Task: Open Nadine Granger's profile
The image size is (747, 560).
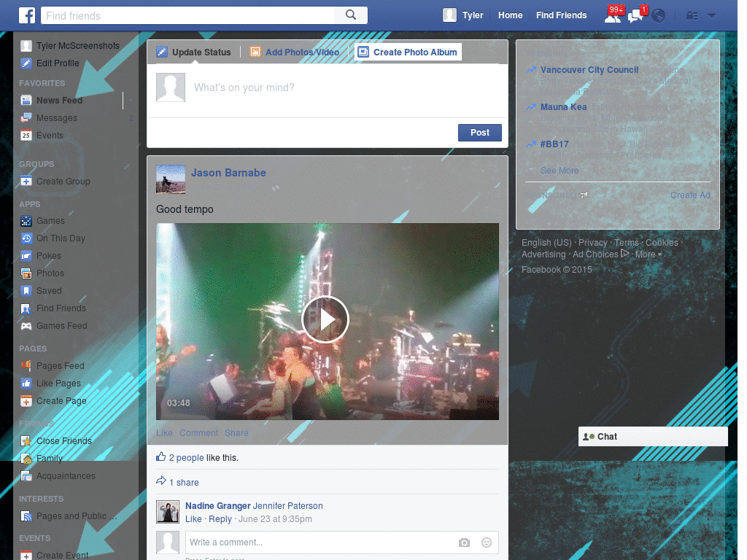Action: tap(217, 506)
